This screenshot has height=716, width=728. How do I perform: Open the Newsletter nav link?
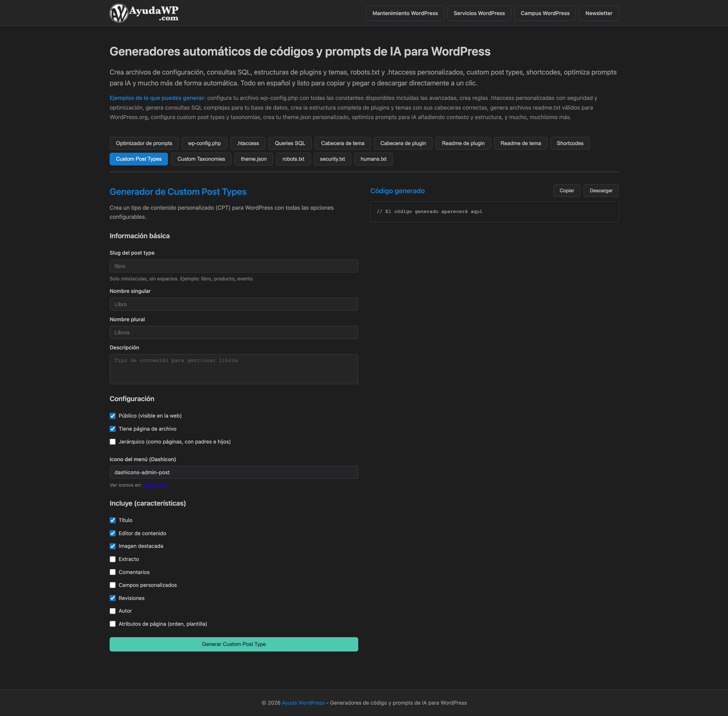point(598,13)
